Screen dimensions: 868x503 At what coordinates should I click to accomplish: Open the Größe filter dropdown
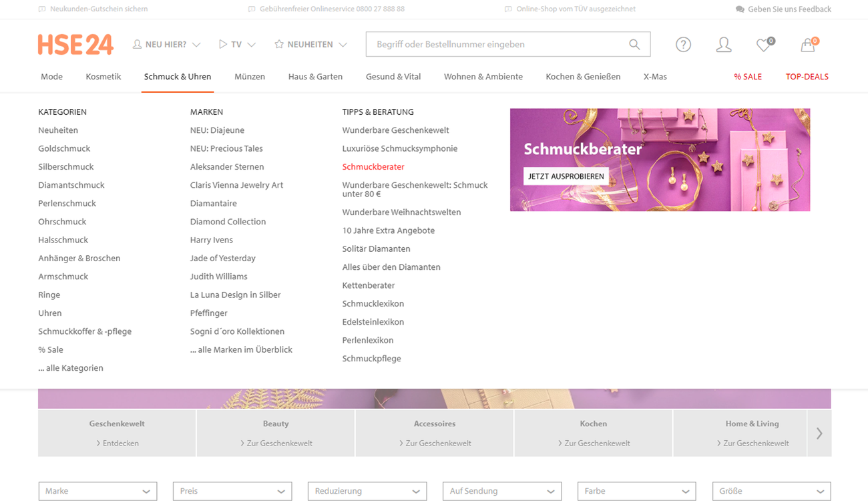(772, 491)
